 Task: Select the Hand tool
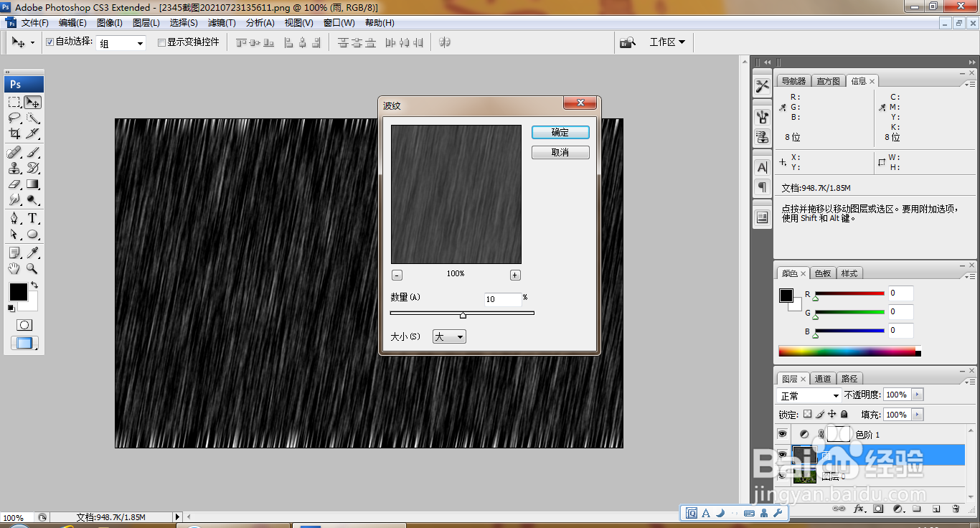click(x=14, y=268)
